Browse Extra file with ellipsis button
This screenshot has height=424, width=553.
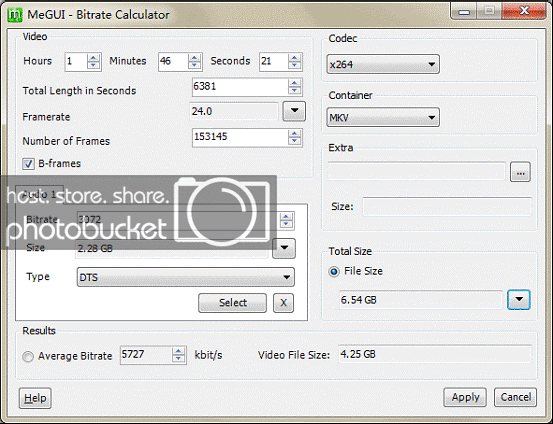pyautogui.click(x=520, y=172)
